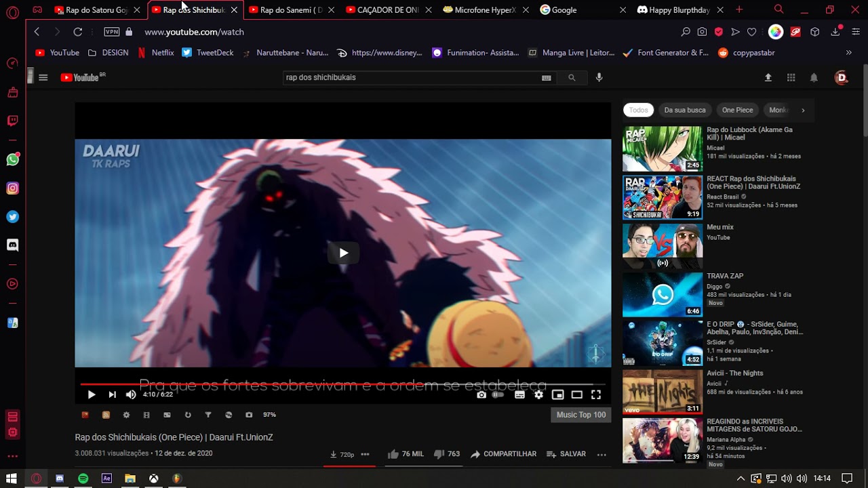Toggle the VPN badge in address bar
Image resolution: width=868 pixels, height=488 pixels.
[x=112, y=32]
